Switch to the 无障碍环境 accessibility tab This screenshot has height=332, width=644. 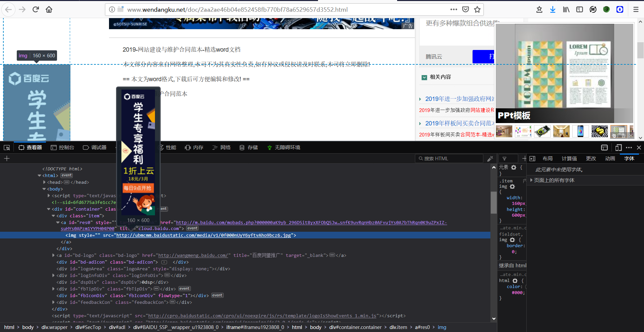point(283,148)
